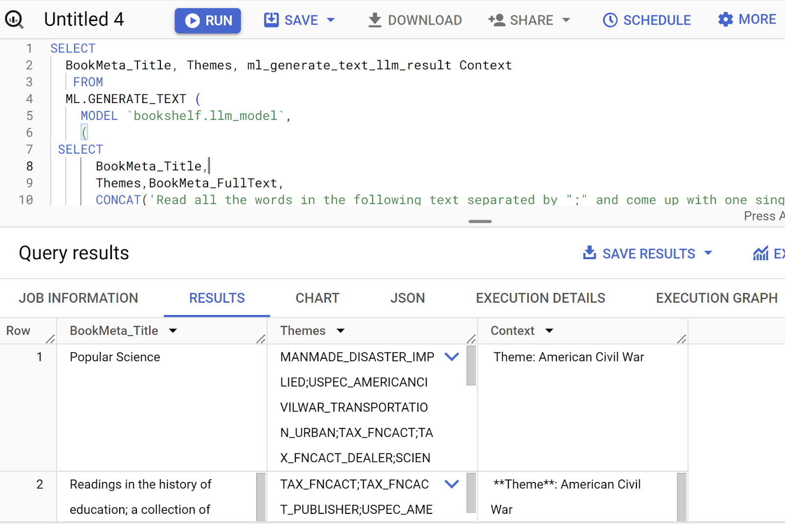Click the editor pane resize handle bar
Screen dimensions: 785x532
(480, 221)
